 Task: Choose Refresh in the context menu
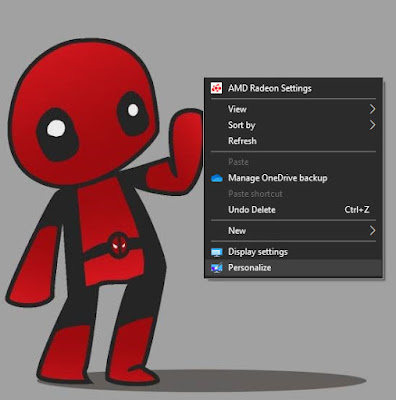[293, 141]
